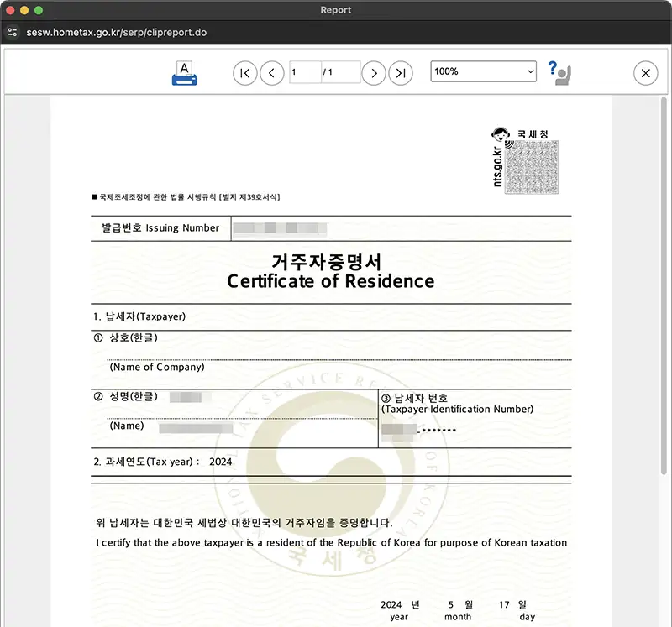Click the macOS green fullscreen button

pyautogui.click(x=39, y=10)
